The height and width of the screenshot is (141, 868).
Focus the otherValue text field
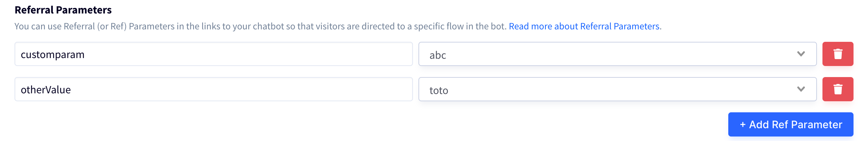point(214,89)
